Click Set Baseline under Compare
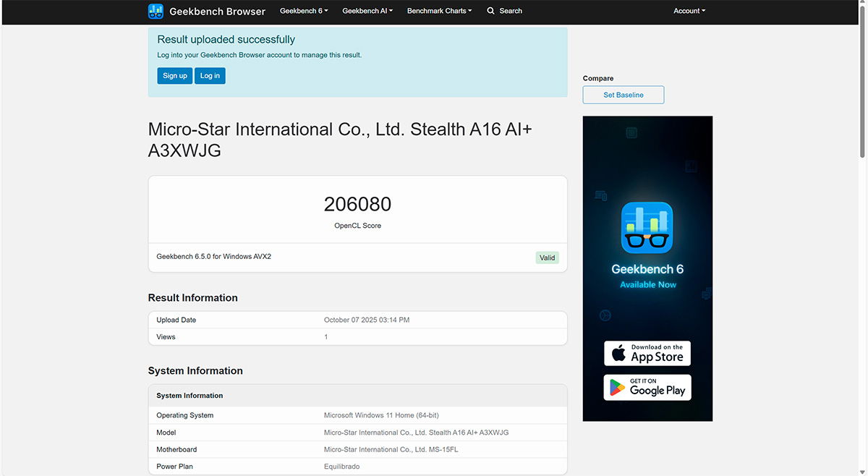868x476 pixels. (624, 95)
